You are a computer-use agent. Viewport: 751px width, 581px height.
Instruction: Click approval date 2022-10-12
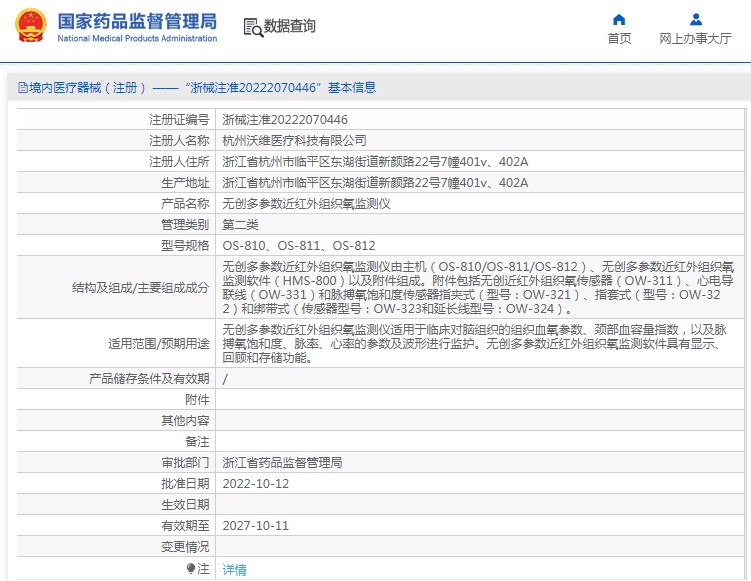point(256,484)
